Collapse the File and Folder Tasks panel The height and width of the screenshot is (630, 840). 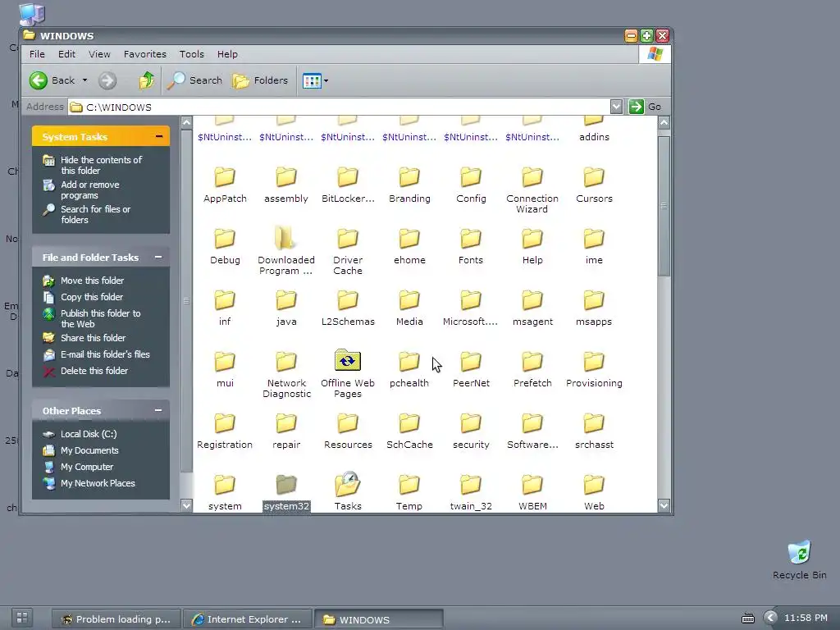point(158,257)
